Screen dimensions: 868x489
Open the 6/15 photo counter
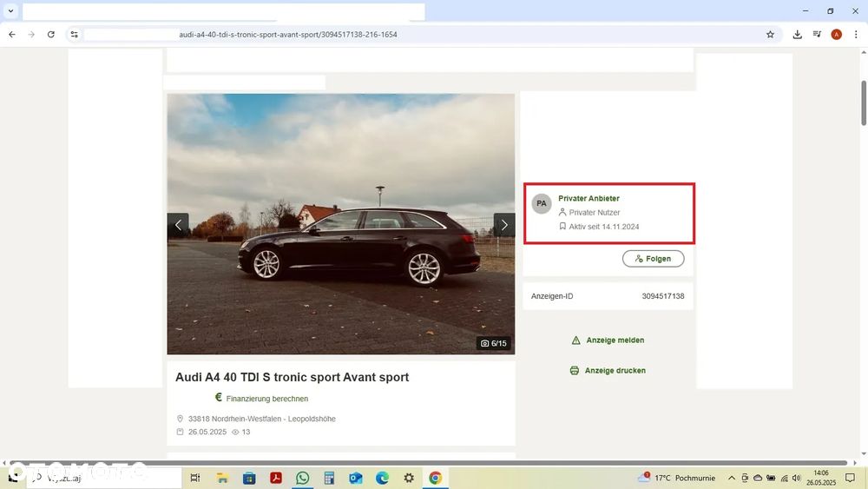494,343
